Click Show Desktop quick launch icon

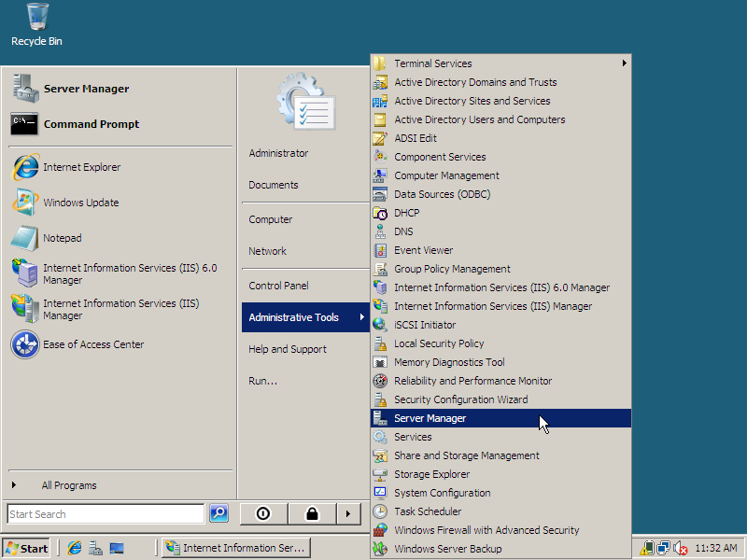(117, 548)
